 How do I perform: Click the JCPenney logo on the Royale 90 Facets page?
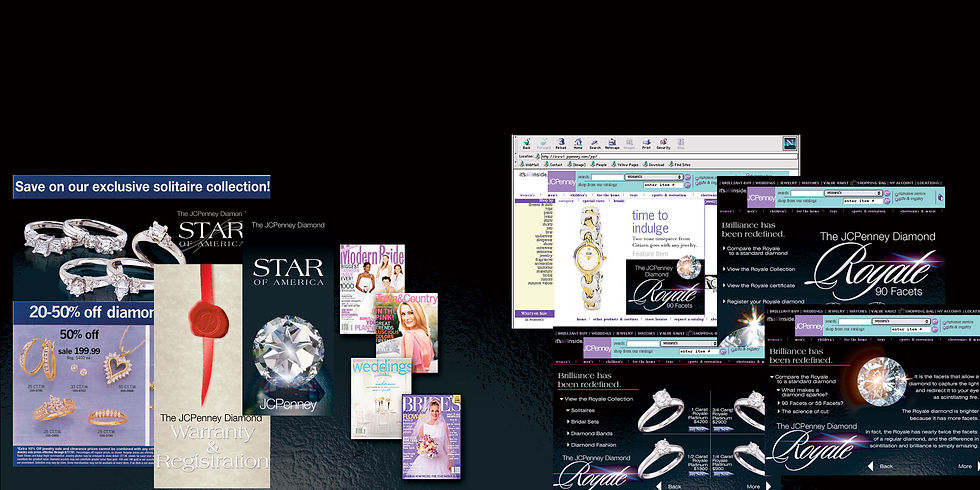[761, 198]
